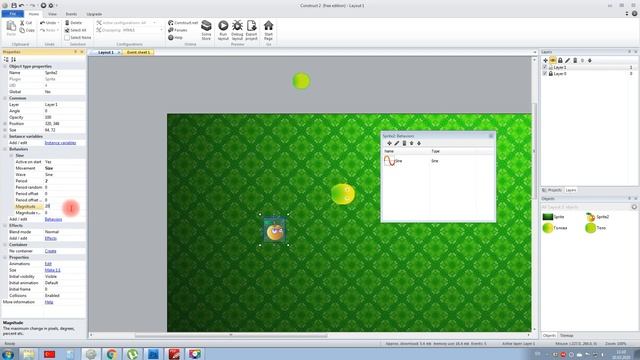Click Copy in the Clipboard group
640x360 pixels.
pyautogui.click(x=27, y=30)
